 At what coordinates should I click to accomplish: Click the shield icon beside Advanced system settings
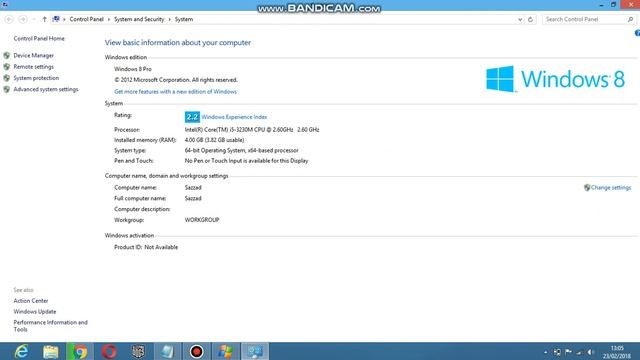[7, 89]
